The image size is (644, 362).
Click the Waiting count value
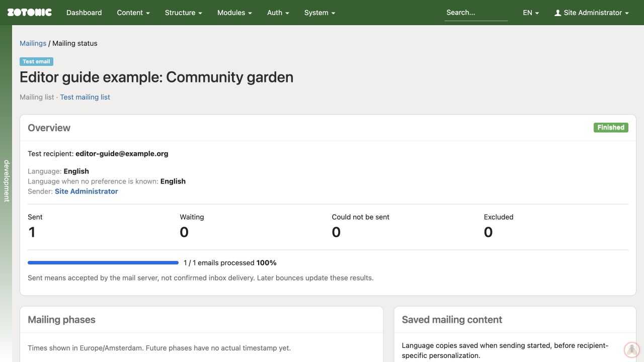point(184,232)
